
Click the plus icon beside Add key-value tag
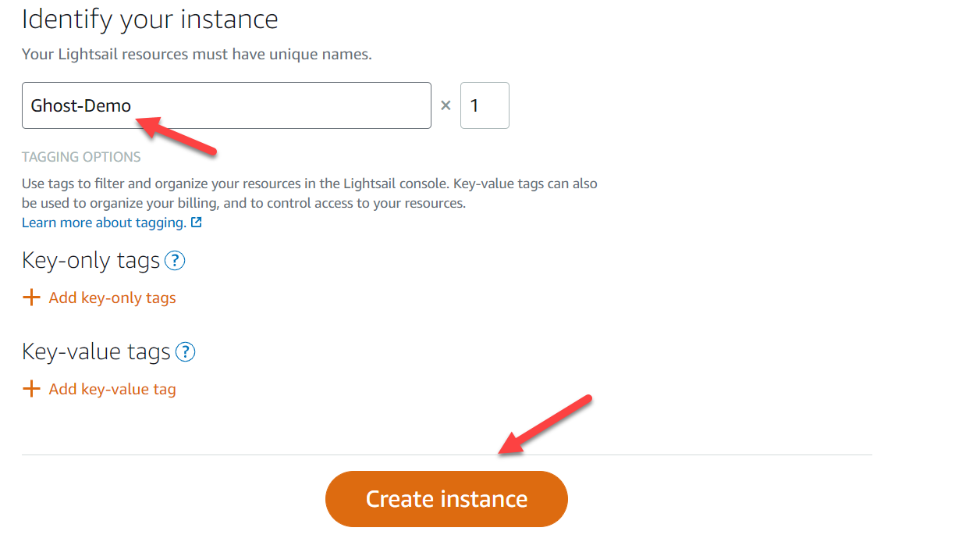(31, 389)
